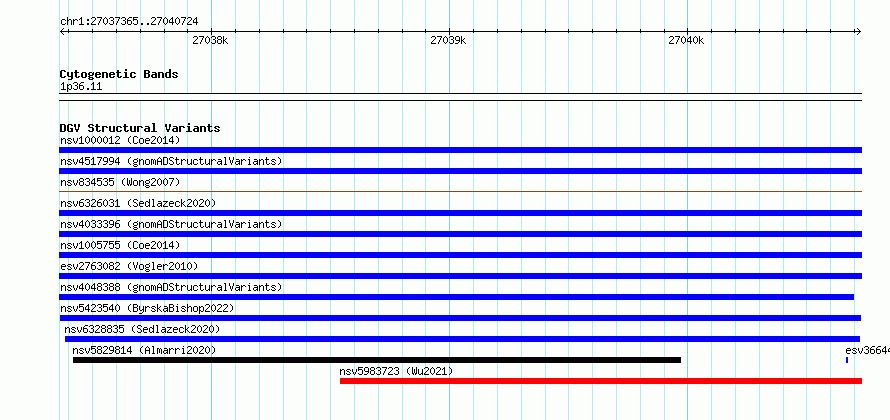
Task: Click the blue bar under nsv5423540
Action: (460, 318)
